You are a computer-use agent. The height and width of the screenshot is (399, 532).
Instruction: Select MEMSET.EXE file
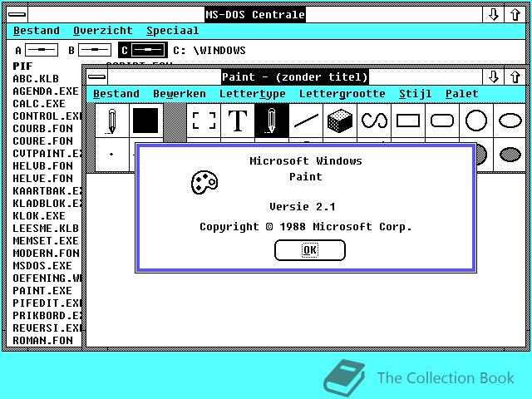pos(46,241)
